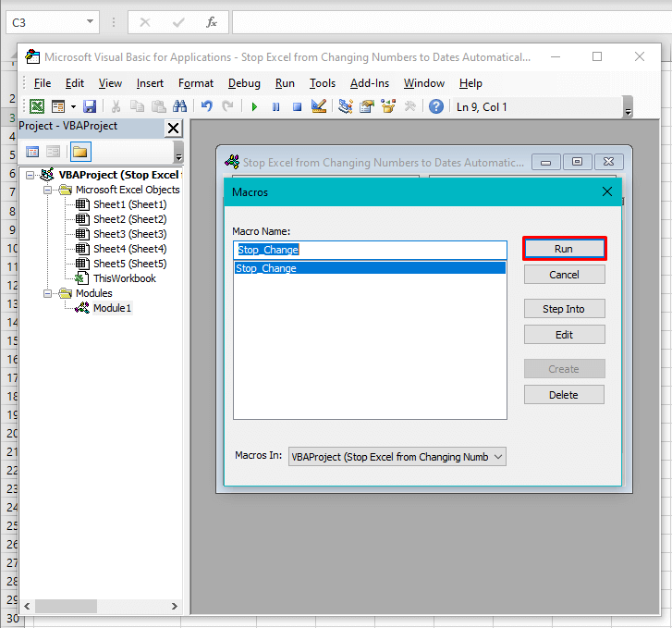Maximize the code module child window

[578, 162]
